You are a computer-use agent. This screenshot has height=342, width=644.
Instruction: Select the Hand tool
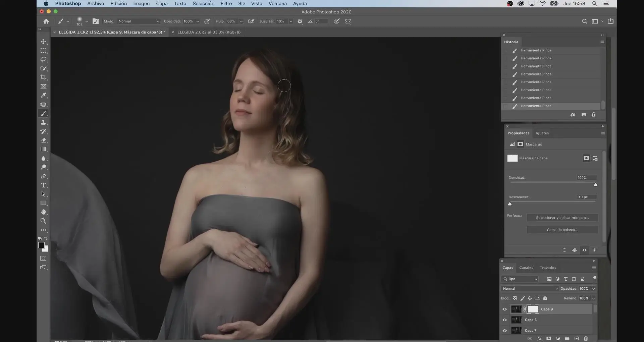point(43,212)
